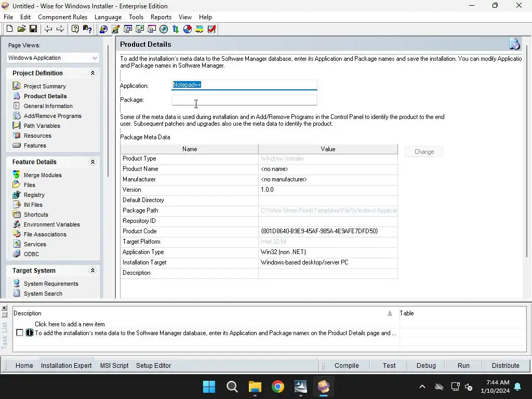Open the Language menu
The image size is (532, 399).
point(108,17)
